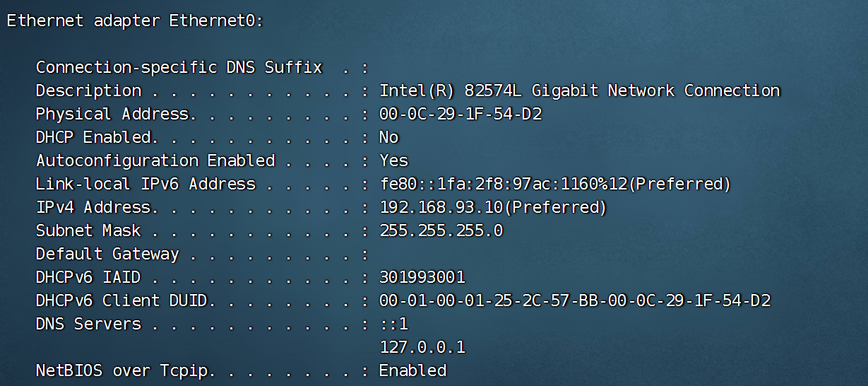The image size is (868, 386).
Task: Click the Autoconfiguration Enabled label
Action: coord(155,160)
